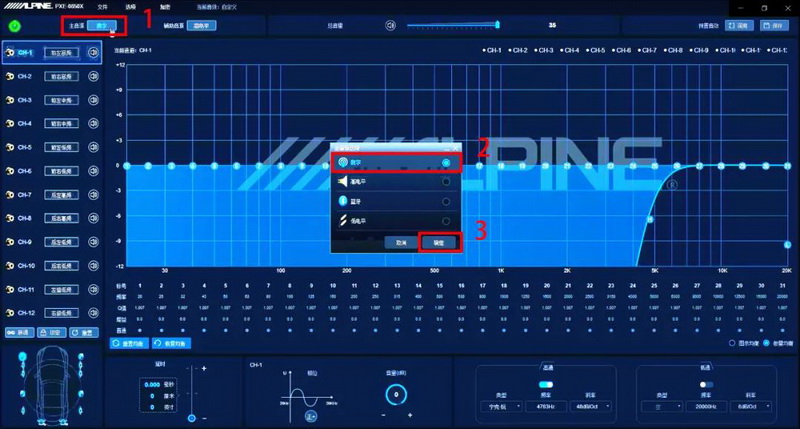Open auxiliary source selector button
Image resolution: width=800 pixels, height=429 pixels.
tap(202, 26)
